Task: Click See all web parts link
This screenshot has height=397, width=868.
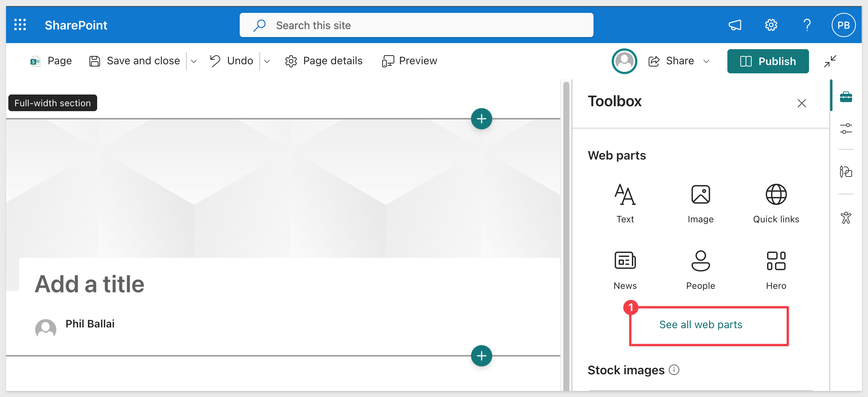Action: [x=701, y=324]
